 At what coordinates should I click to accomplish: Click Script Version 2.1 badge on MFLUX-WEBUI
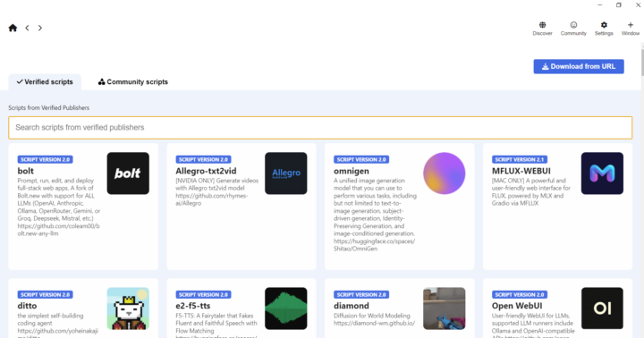520,159
